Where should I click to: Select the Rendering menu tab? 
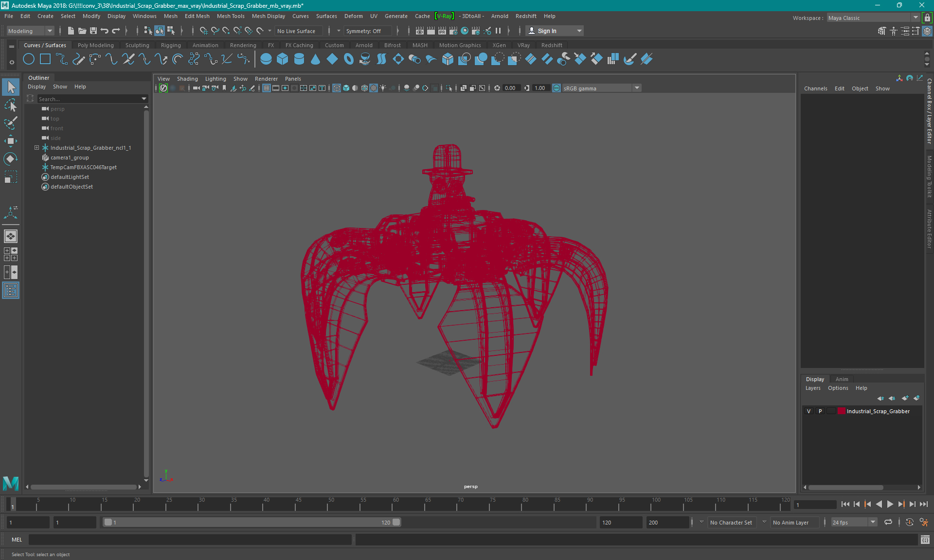point(243,45)
